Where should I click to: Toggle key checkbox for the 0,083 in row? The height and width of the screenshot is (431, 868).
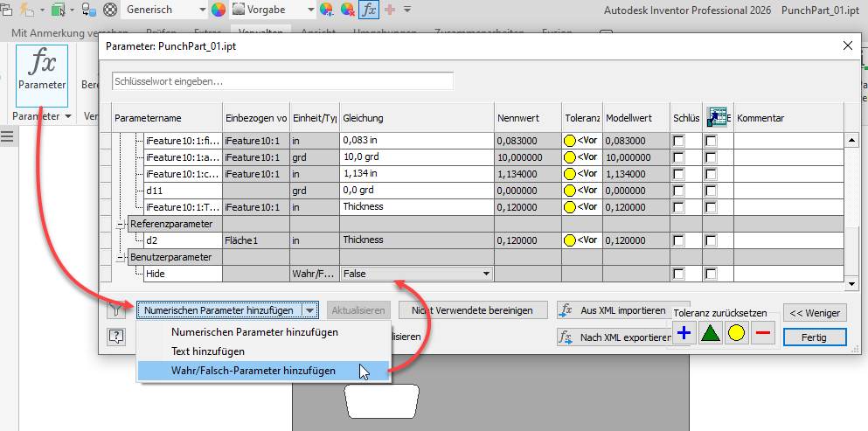tap(678, 141)
